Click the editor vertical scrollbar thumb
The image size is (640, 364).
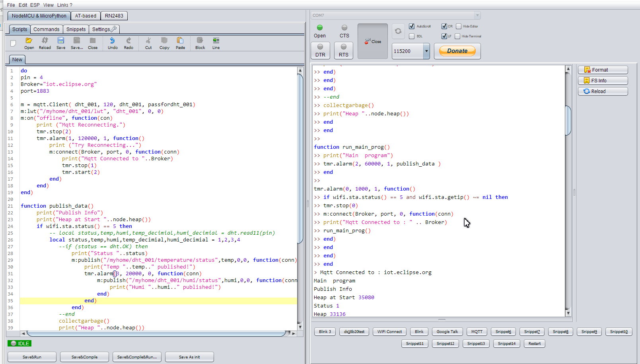[x=300, y=158]
